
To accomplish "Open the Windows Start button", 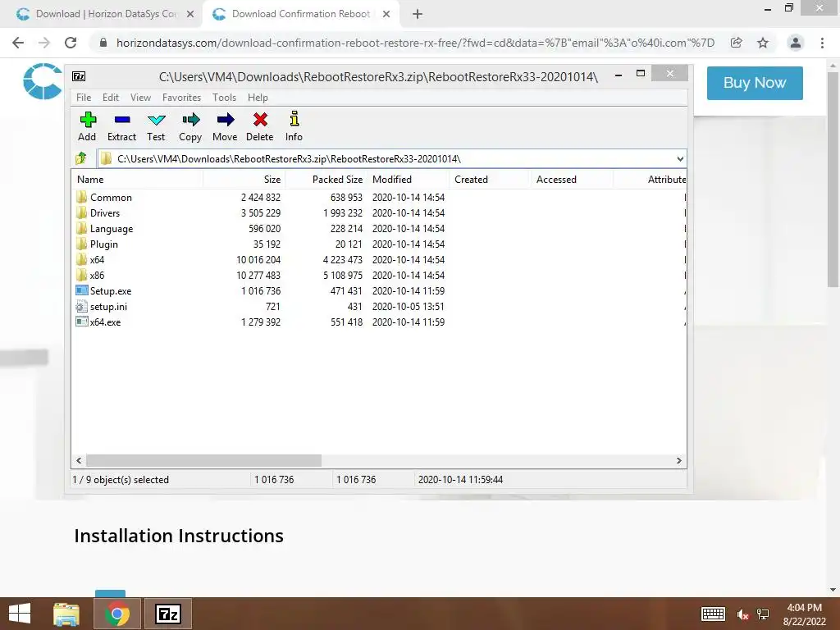I will 20,614.
